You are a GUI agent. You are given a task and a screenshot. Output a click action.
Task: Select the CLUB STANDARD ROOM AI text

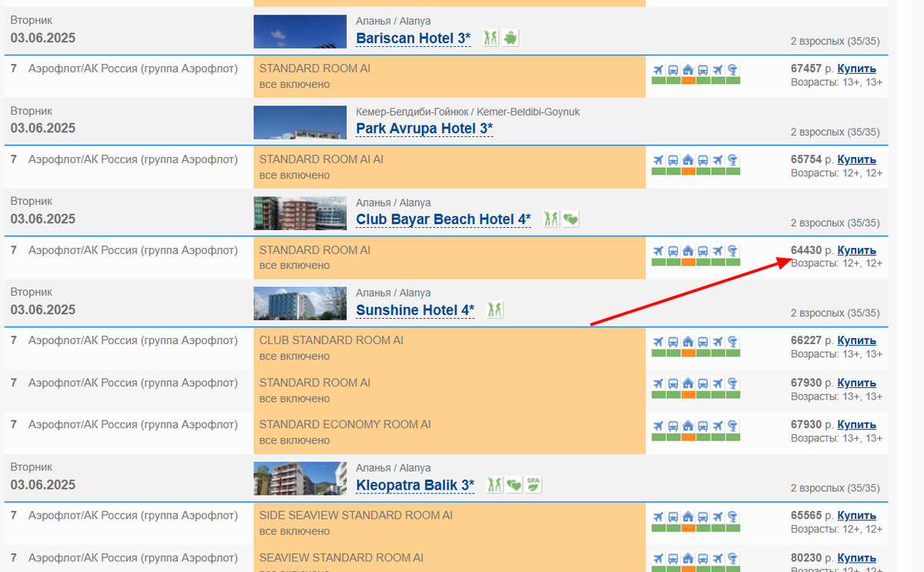[x=331, y=340]
